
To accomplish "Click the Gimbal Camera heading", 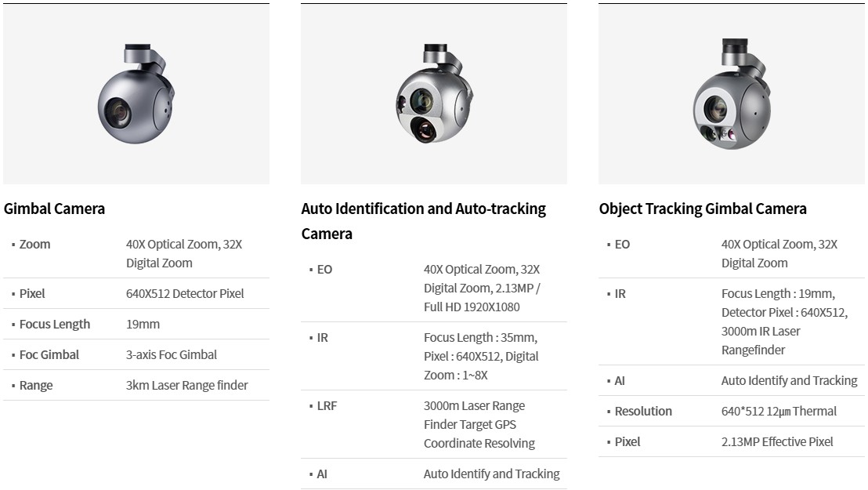I will coord(54,209).
